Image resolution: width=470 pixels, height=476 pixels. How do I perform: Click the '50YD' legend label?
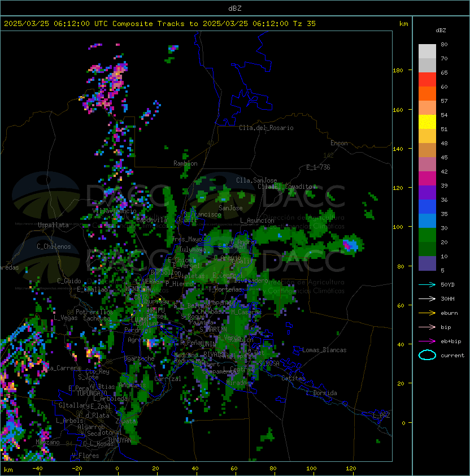pyautogui.click(x=447, y=285)
